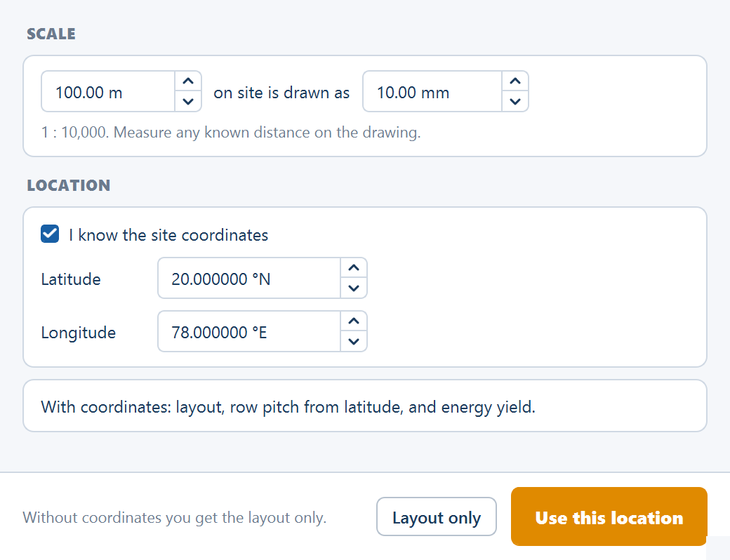
Task: Edit the Latitude 20.000000 °N field
Action: pos(249,278)
